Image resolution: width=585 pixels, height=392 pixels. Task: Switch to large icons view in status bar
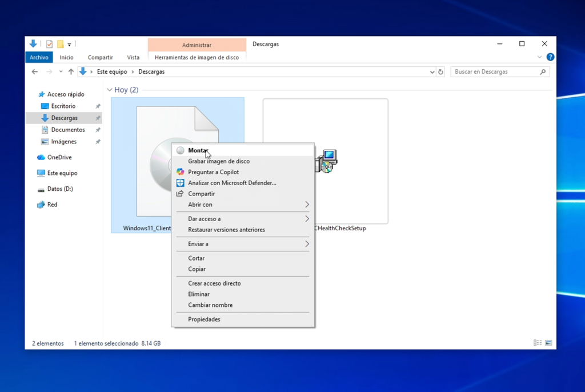click(548, 343)
